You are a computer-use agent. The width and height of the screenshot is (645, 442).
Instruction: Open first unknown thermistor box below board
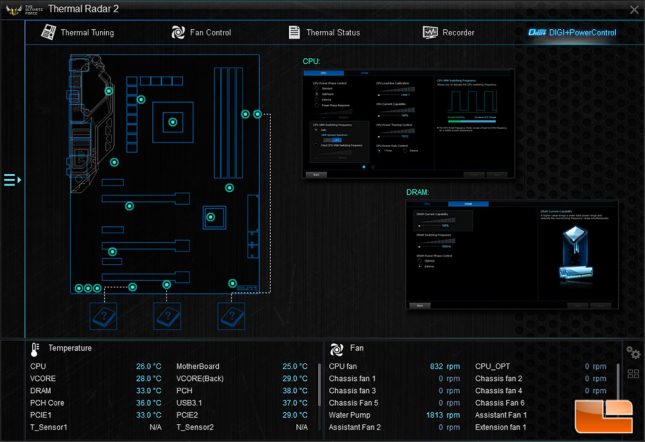pos(103,316)
